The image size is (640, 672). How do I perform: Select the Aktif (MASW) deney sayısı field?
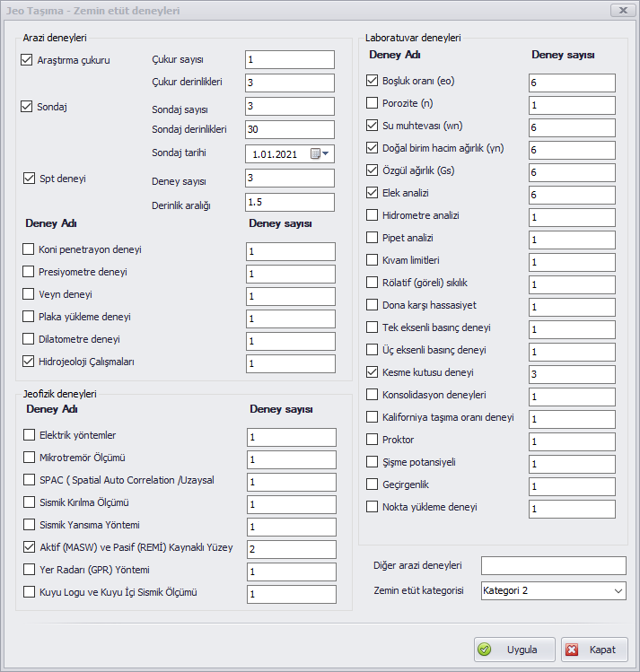pos(292,549)
